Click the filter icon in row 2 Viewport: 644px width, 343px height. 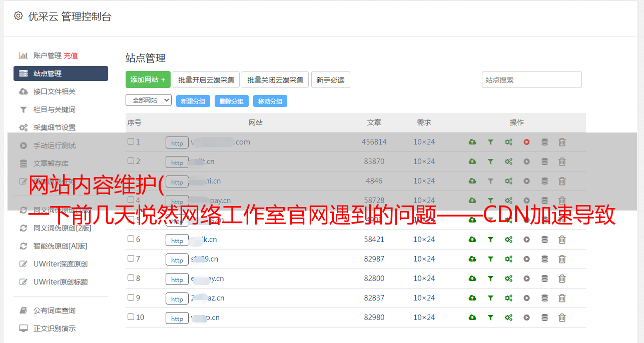[490, 161]
